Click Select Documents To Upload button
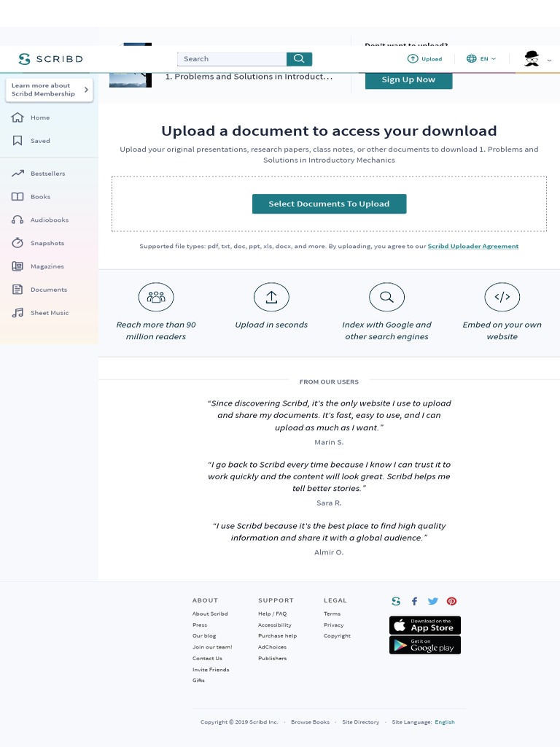This screenshot has height=747, width=560. 329,204
